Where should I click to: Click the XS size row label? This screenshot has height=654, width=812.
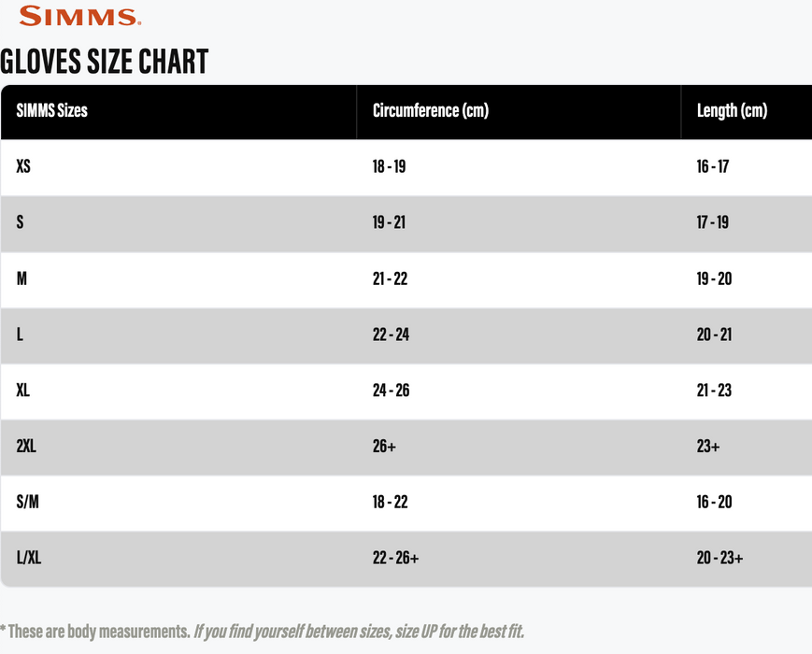coord(23,166)
